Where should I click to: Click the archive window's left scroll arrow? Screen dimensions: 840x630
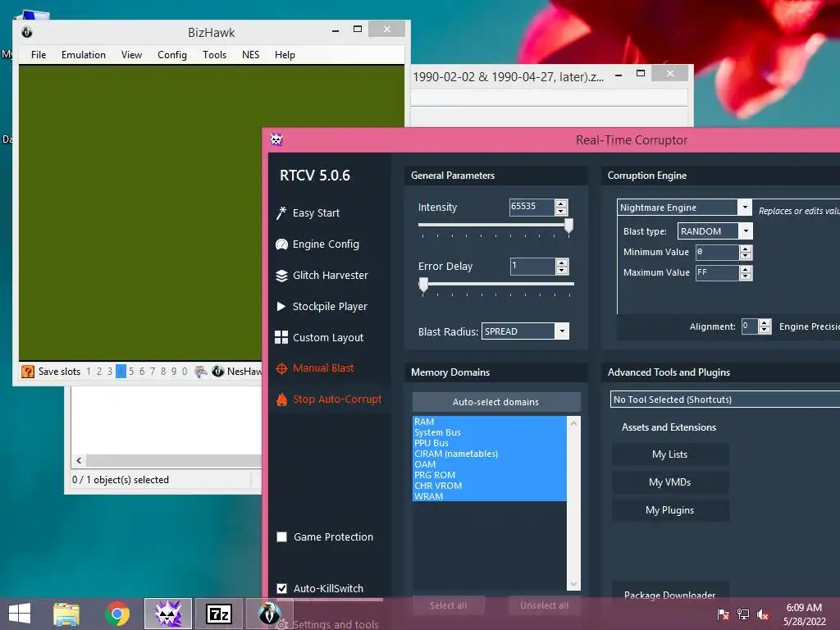point(80,461)
